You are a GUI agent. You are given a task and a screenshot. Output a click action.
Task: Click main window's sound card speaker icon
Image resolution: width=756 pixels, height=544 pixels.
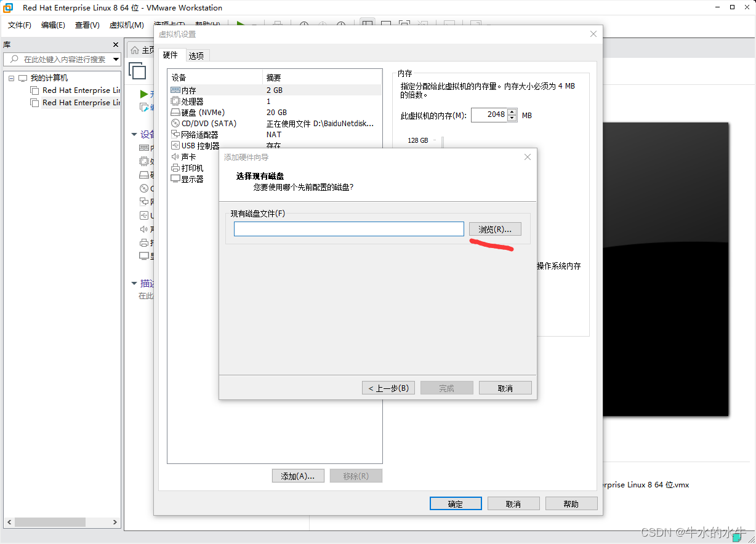(x=144, y=229)
